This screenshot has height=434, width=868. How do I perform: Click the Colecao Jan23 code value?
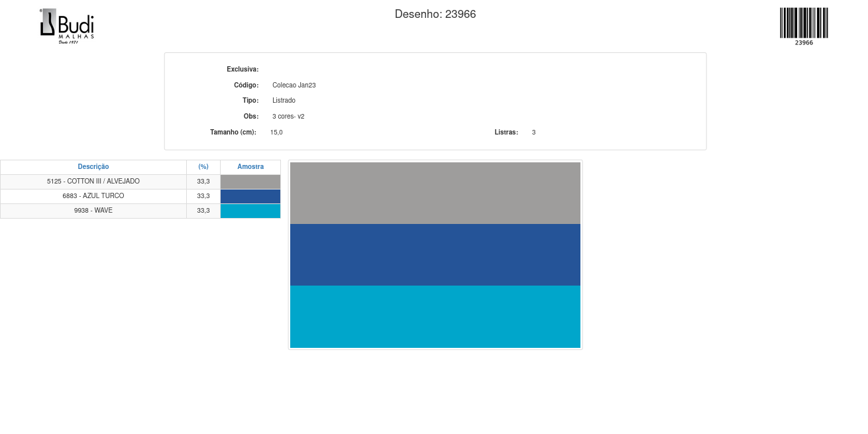pos(294,85)
